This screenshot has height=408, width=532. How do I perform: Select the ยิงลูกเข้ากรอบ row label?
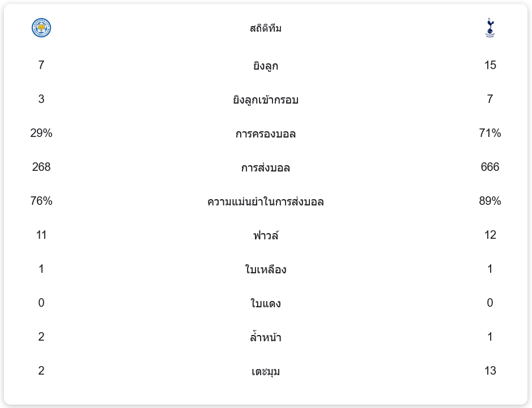click(266, 100)
